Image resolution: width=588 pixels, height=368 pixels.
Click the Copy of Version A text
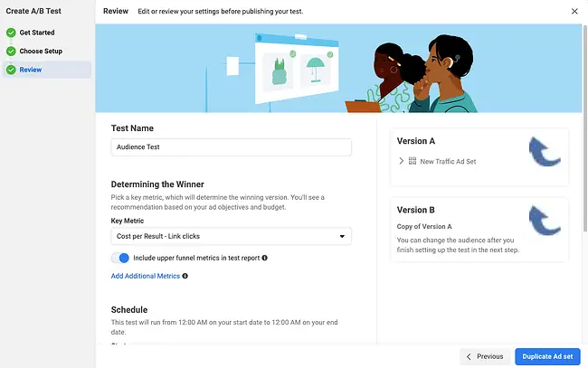424,226
